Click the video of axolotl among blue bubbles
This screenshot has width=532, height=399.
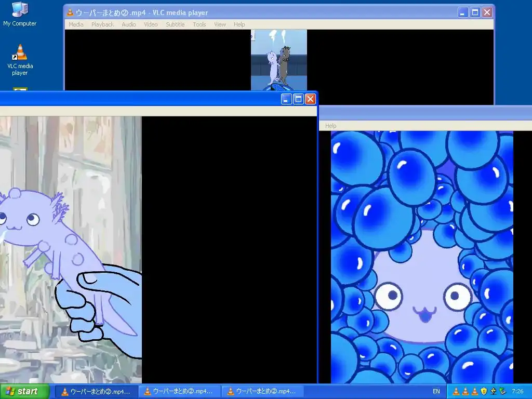(422, 257)
